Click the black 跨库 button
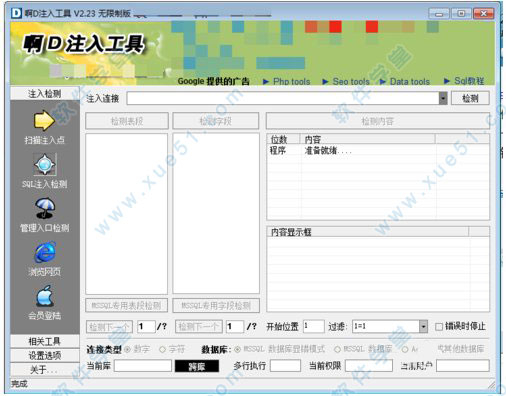Screen dimensions: 506x396 tap(197, 366)
